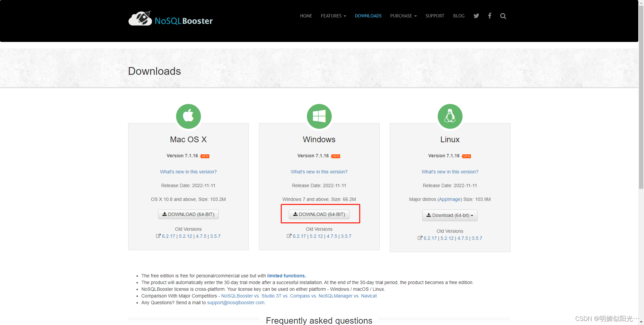Expand the PURCHASE menu
Image resolution: width=644 pixels, height=325 pixels.
404,16
